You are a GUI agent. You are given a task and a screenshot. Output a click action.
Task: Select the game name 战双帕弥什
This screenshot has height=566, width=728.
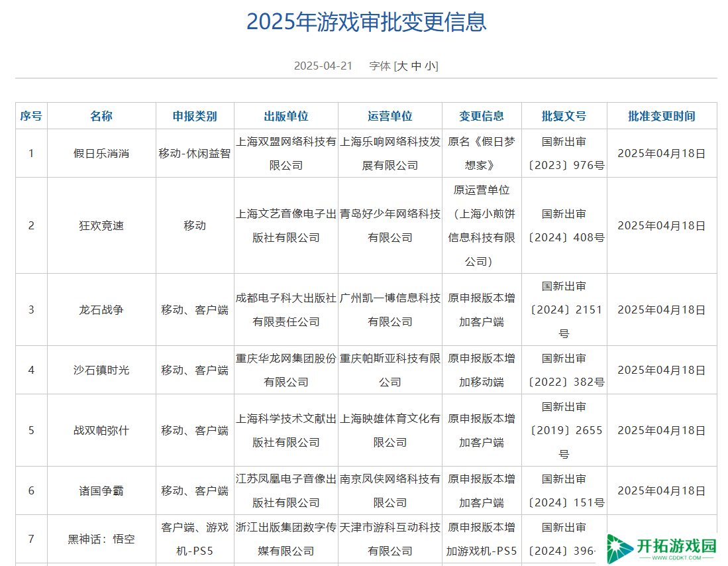click(x=101, y=430)
